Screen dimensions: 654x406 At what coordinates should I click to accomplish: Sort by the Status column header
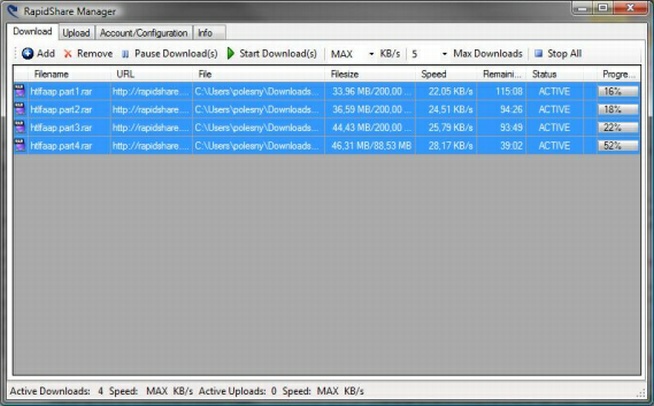[555, 74]
